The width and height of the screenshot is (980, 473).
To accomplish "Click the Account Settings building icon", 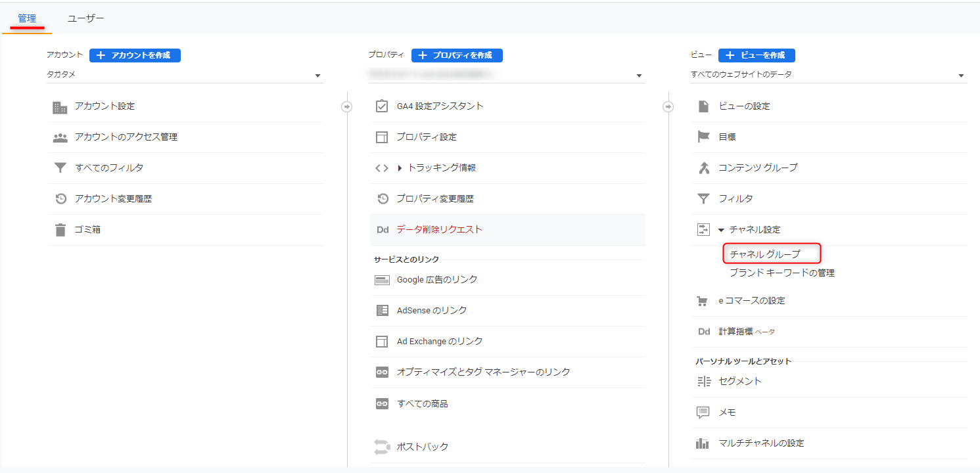I will click(60, 107).
